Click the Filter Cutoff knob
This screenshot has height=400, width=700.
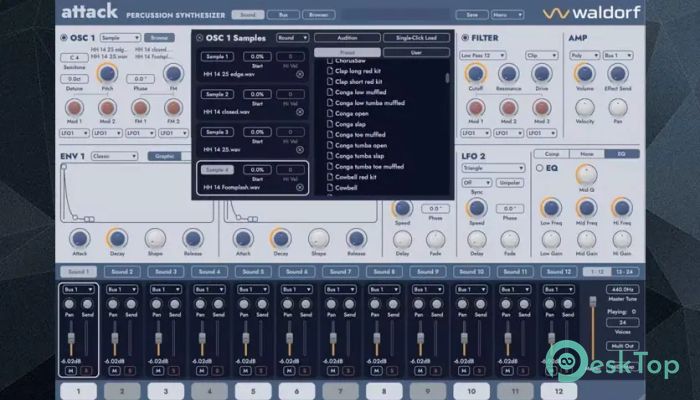[x=475, y=73]
